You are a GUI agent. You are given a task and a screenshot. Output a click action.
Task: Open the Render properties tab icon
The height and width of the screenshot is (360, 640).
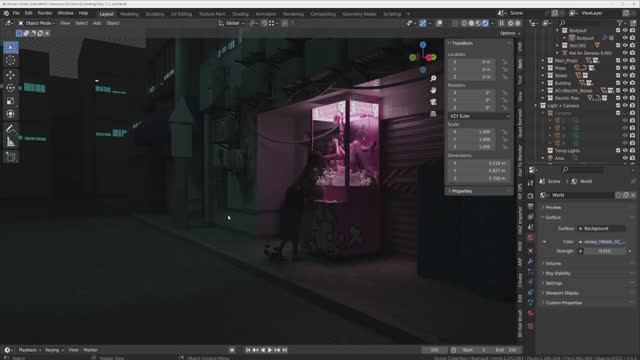tap(531, 196)
